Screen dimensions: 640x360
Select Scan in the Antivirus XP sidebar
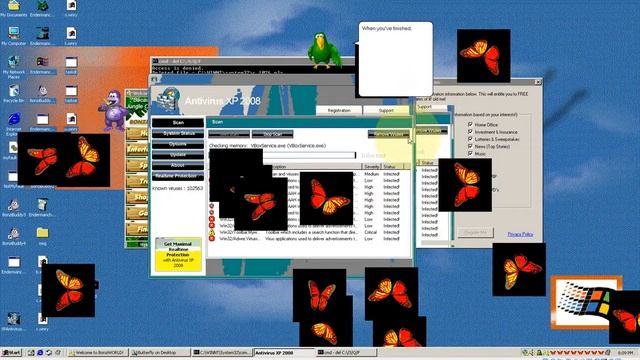[x=178, y=122]
